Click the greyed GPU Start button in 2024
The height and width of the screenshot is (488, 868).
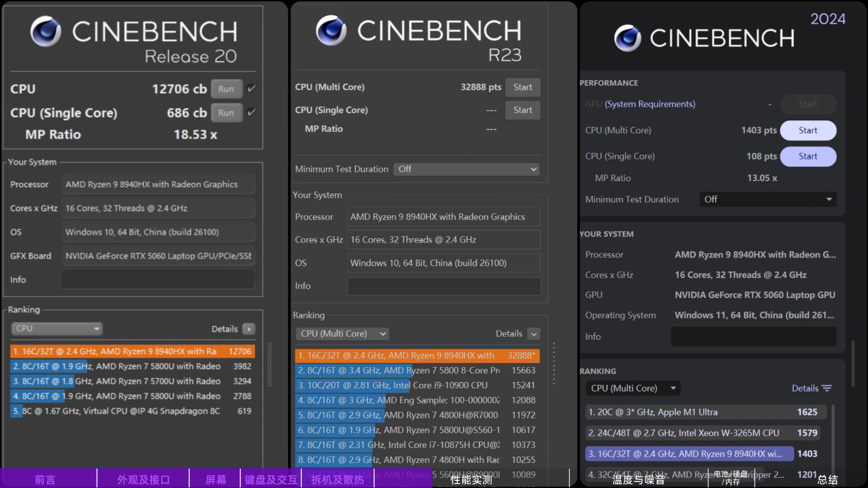(x=808, y=104)
